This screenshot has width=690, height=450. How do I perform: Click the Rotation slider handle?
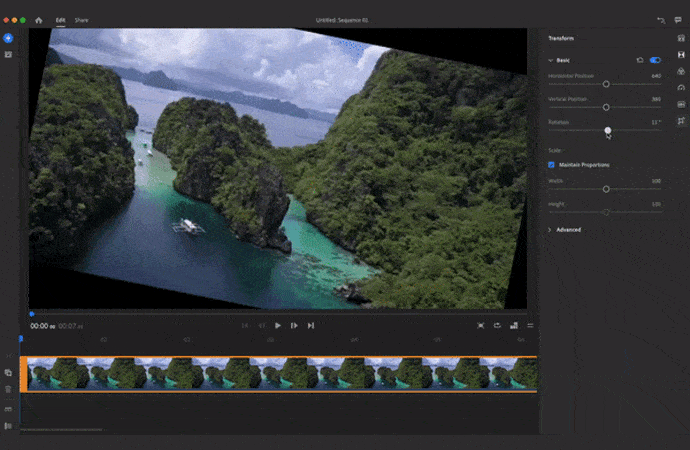click(608, 130)
